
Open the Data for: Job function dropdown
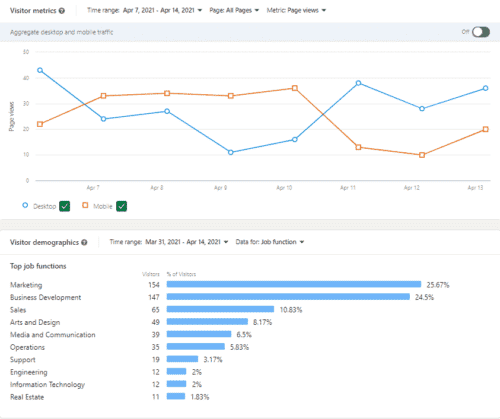tap(270, 242)
